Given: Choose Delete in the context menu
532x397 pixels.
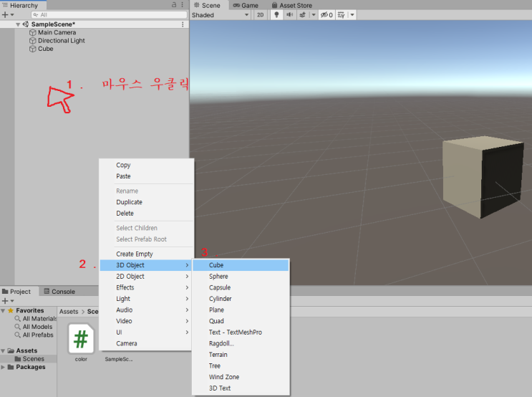Looking at the screenshot, I should pyautogui.click(x=147, y=214).
